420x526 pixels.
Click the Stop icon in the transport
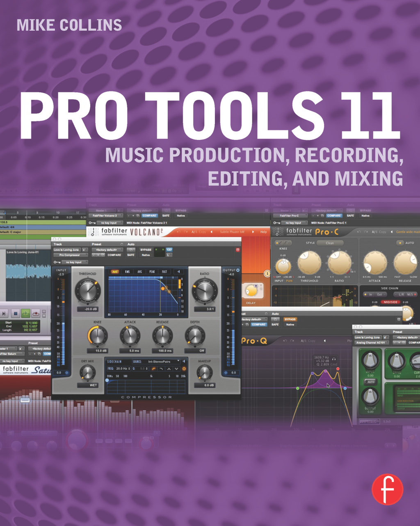16,313
